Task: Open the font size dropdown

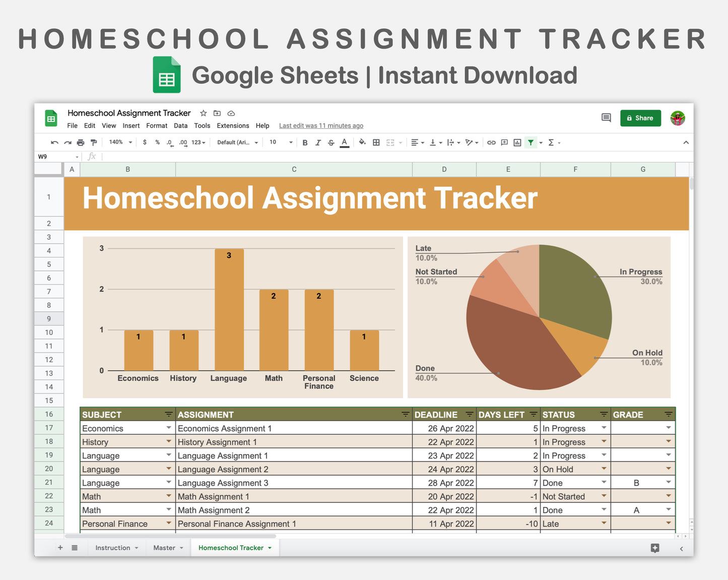Action: click(x=280, y=142)
